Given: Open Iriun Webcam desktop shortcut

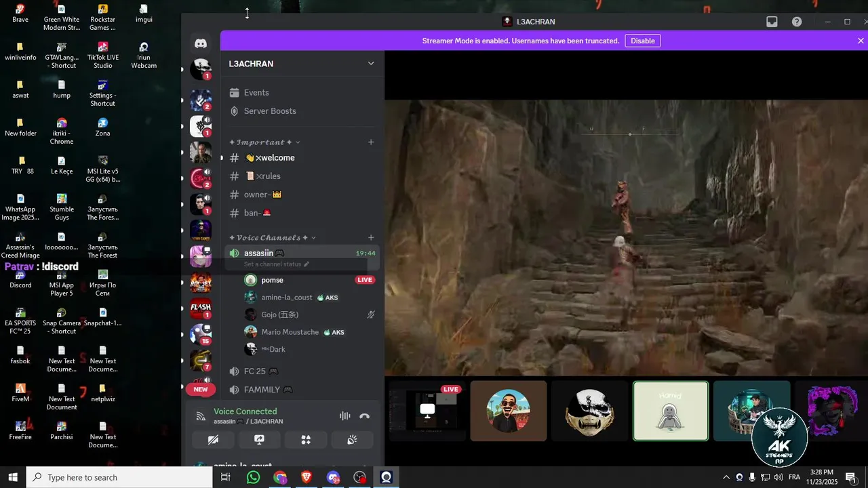Looking at the screenshot, I should click(x=144, y=56).
